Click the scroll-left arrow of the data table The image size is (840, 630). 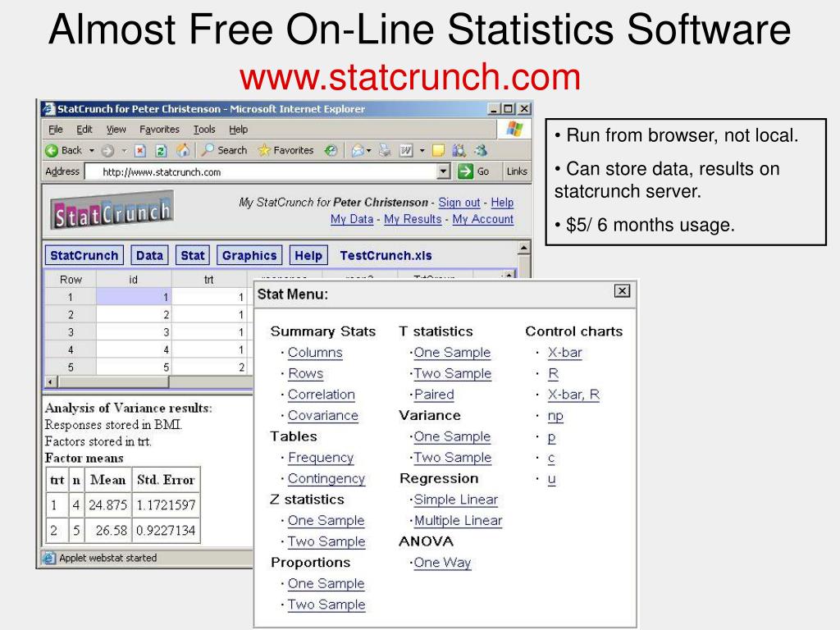pyautogui.click(x=51, y=382)
